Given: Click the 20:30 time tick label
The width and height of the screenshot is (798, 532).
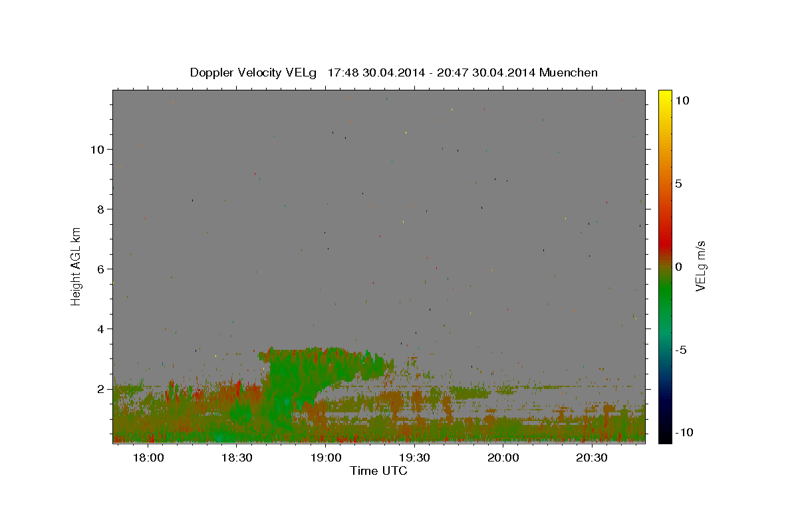Looking at the screenshot, I should point(592,458).
